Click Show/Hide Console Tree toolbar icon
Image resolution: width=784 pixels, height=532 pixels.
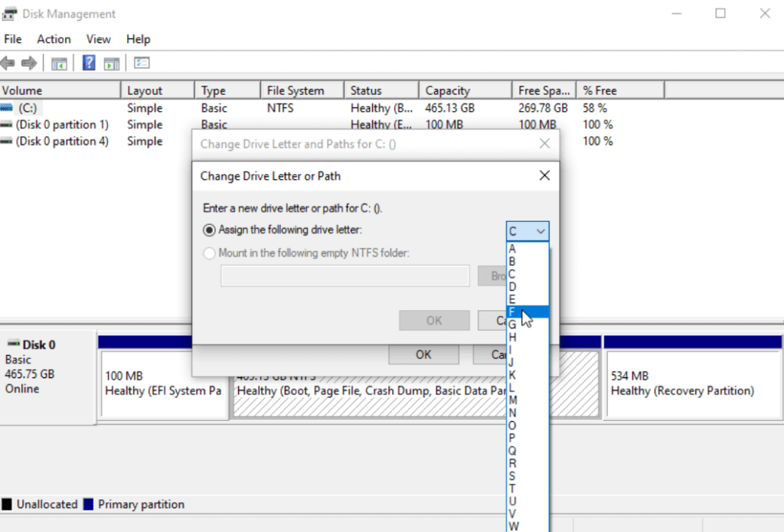point(59,64)
